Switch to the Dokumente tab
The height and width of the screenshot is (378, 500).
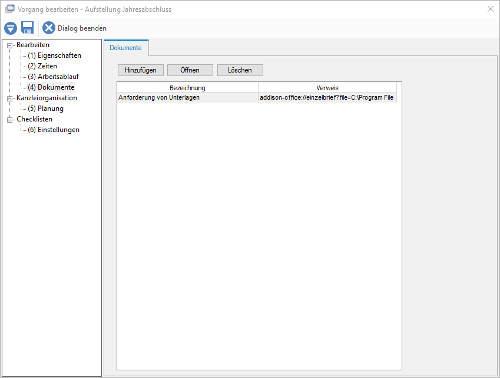126,48
